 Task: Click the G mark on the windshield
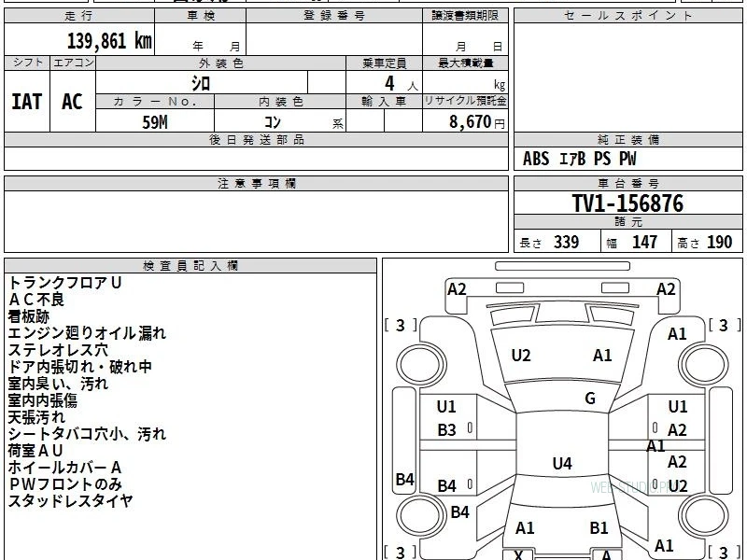pos(590,399)
